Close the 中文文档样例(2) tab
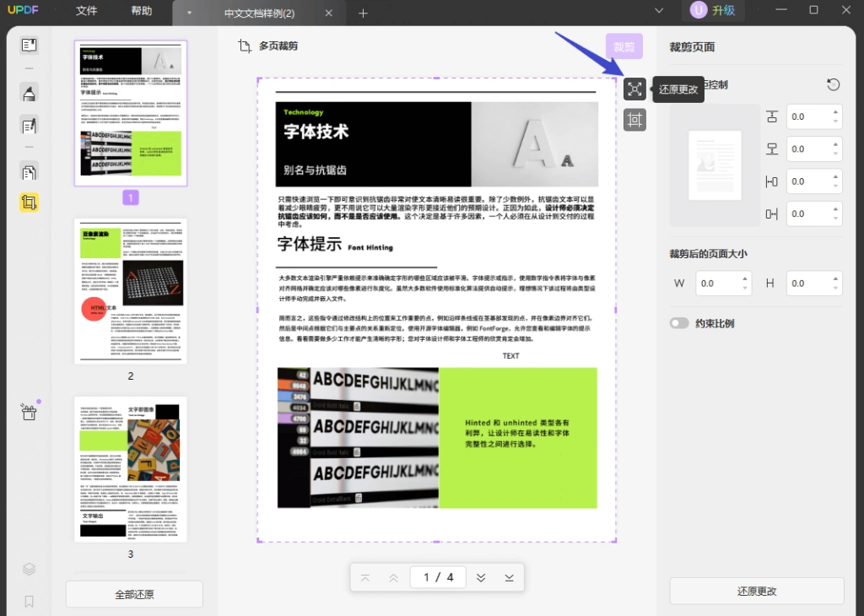This screenshot has width=864, height=616. coord(329,13)
